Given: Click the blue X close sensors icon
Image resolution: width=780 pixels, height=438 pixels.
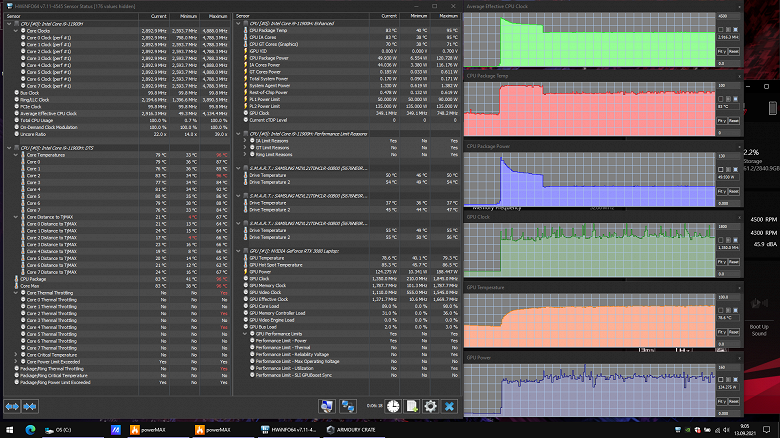Looking at the screenshot, I should [449, 406].
